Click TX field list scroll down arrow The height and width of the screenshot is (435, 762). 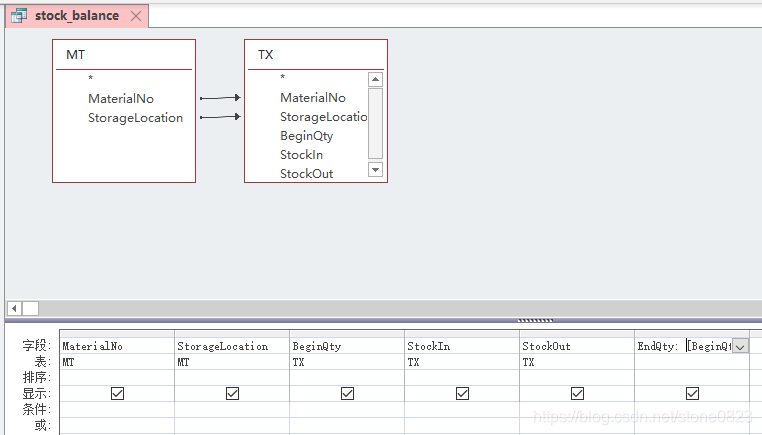pos(376,170)
